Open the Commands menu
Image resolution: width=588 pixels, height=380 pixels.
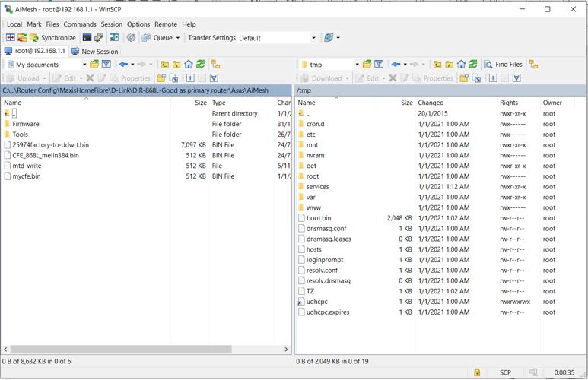click(79, 24)
